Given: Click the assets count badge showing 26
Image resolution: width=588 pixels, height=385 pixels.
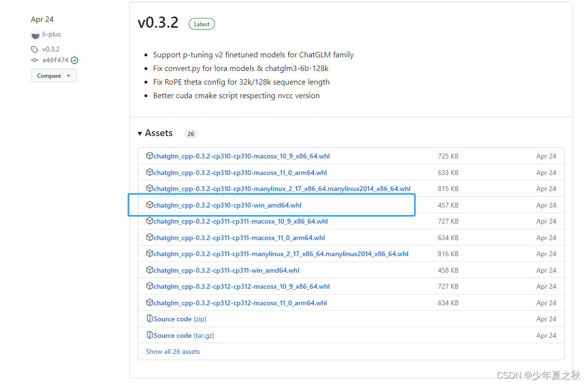Looking at the screenshot, I should click(x=191, y=133).
